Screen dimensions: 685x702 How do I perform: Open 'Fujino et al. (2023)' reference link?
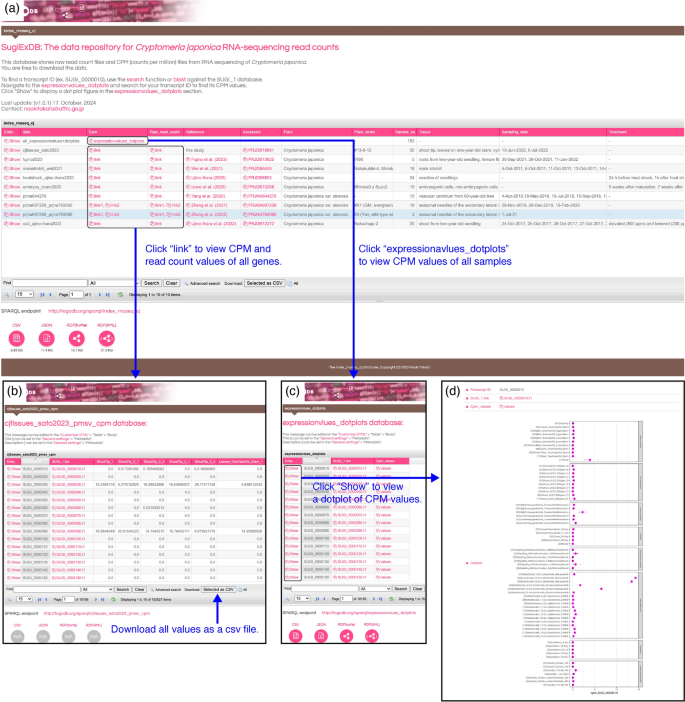[207, 159]
